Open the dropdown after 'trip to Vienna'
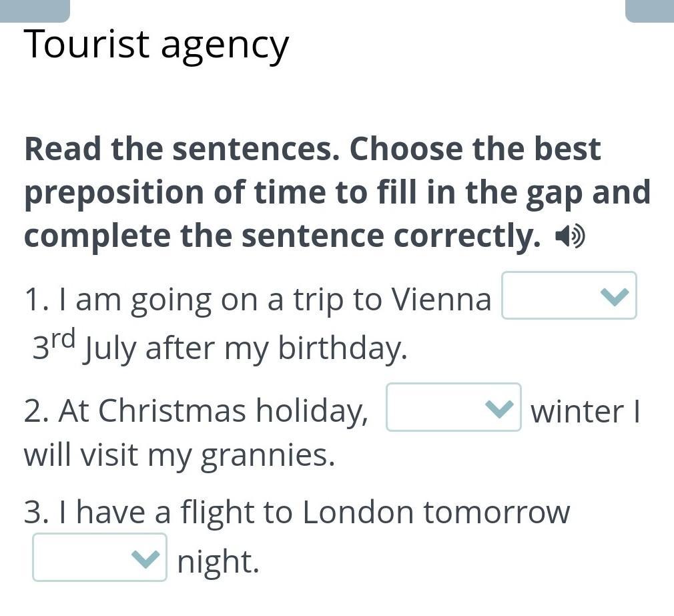The height and width of the screenshot is (616, 674). (569, 295)
